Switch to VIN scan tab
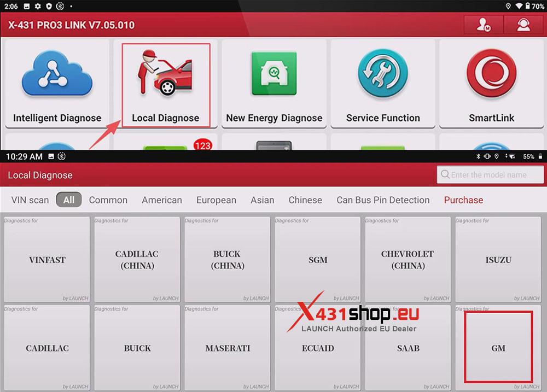The width and height of the screenshot is (547, 392). pyautogui.click(x=30, y=200)
